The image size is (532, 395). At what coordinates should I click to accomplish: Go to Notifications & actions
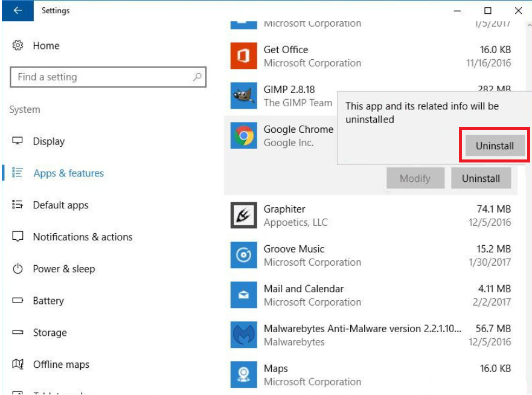pyautogui.click(x=82, y=237)
